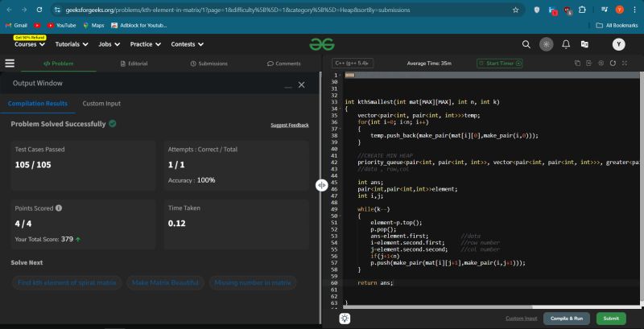Select the Custom Input tab

(x=101, y=103)
